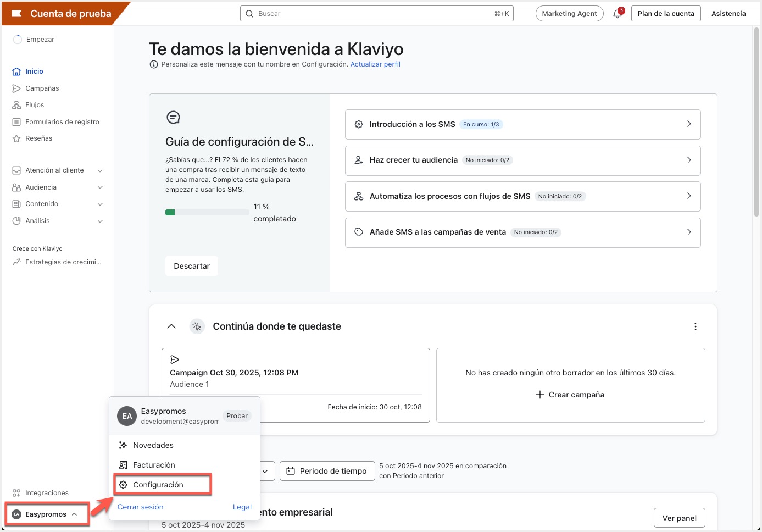The width and height of the screenshot is (762, 532).
Task: Click the Descartar button
Action: [191, 265]
